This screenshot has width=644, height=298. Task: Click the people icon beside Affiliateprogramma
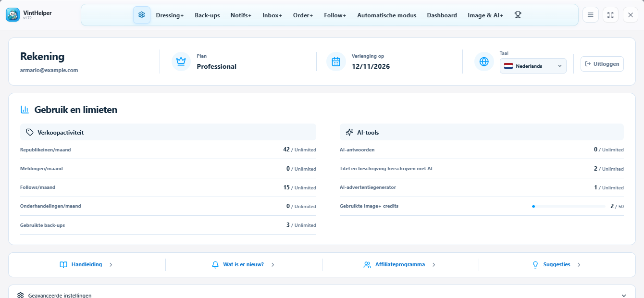click(x=367, y=265)
